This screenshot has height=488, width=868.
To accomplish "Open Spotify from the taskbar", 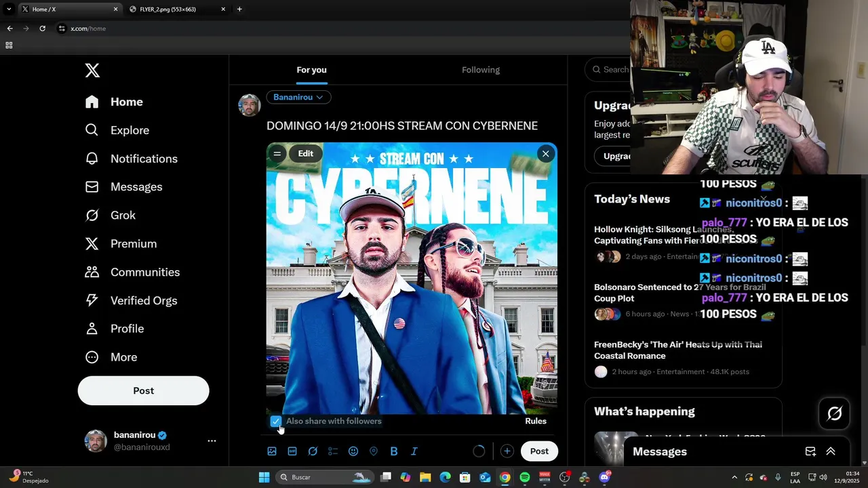I will point(525,477).
